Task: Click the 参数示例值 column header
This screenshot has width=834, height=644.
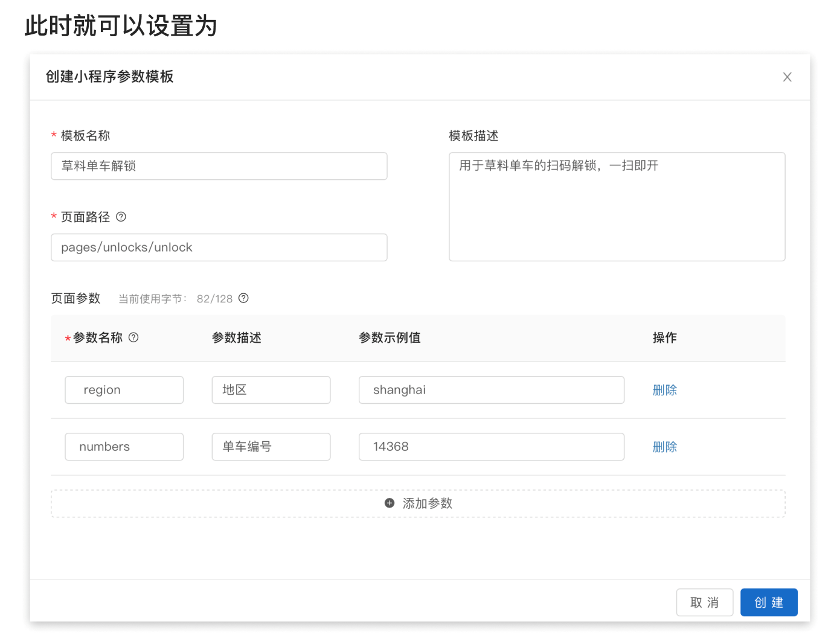Action: (x=390, y=337)
